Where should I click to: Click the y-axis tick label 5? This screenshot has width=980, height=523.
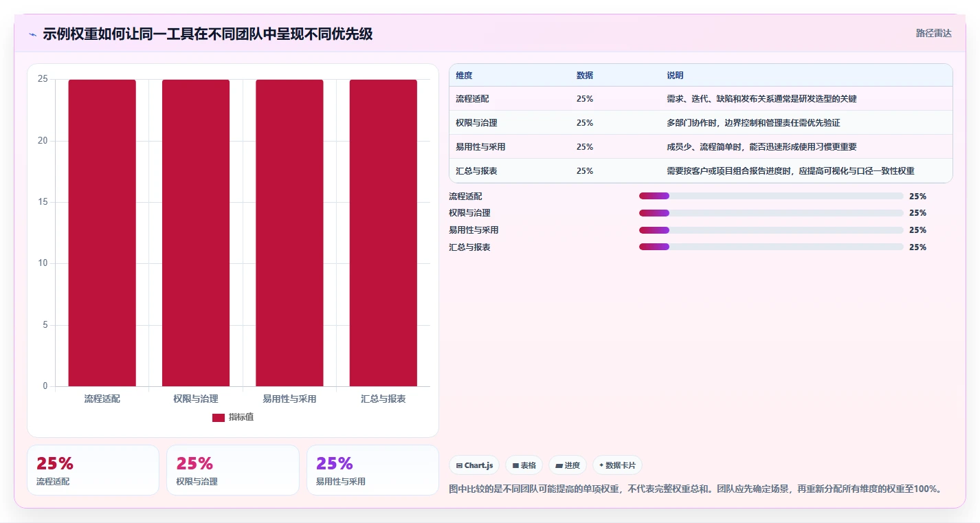45,324
